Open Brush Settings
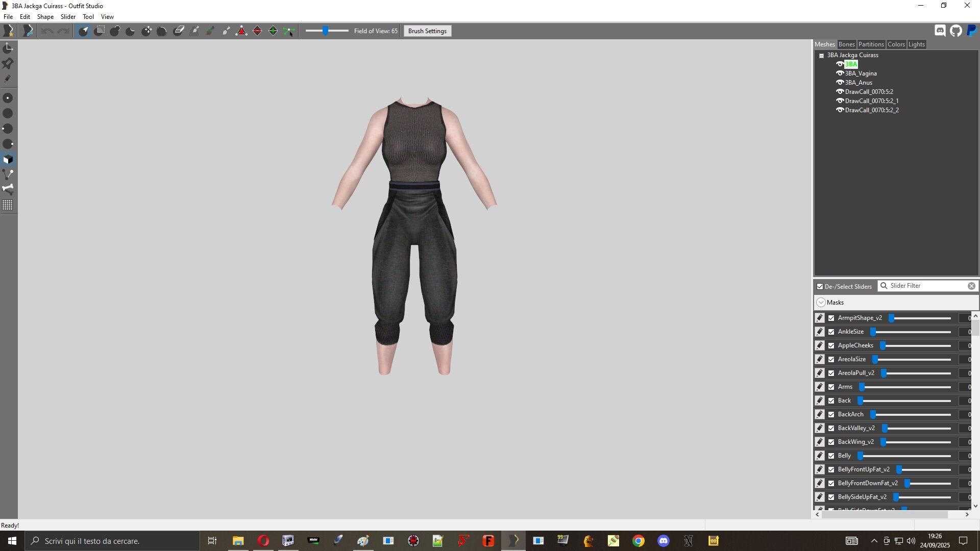 tap(427, 31)
